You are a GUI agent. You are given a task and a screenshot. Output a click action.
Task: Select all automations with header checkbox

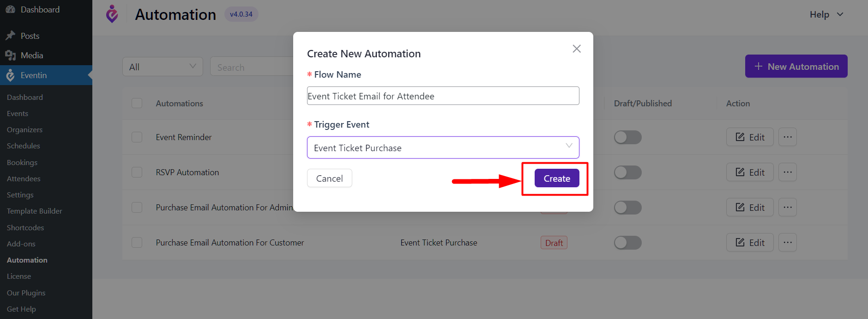tap(137, 103)
